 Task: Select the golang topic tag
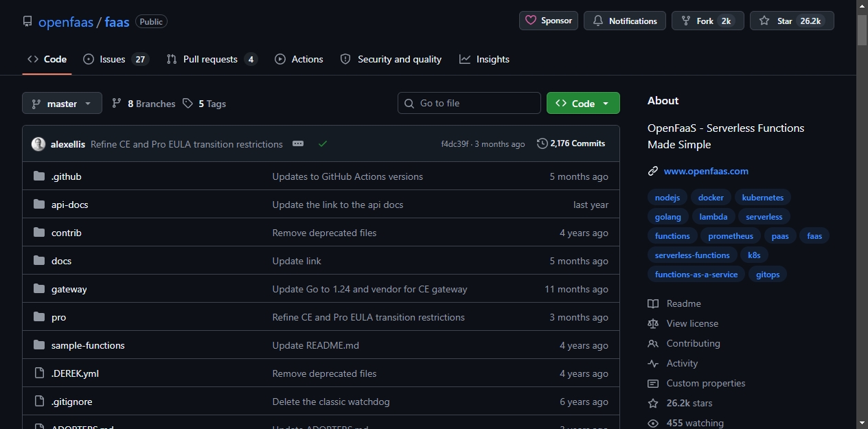click(668, 216)
